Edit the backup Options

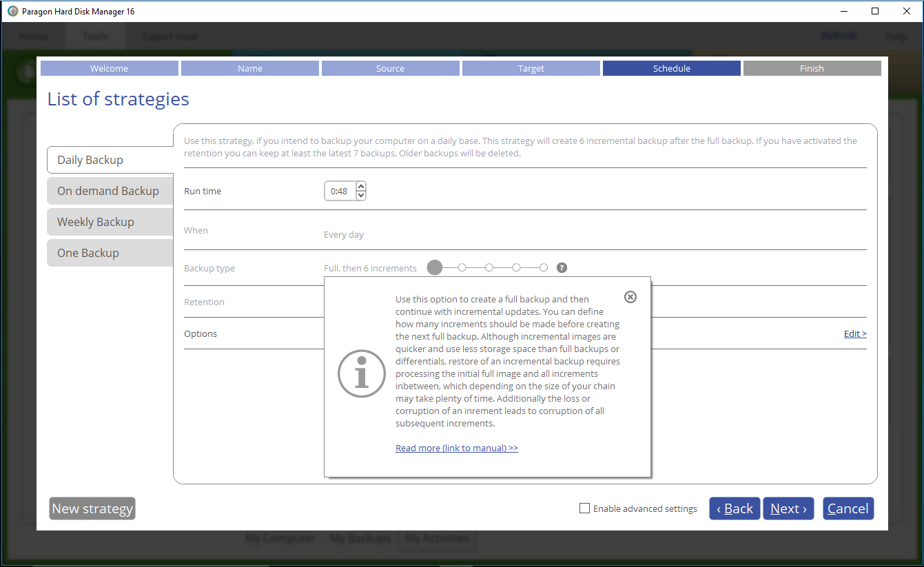pos(854,333)
